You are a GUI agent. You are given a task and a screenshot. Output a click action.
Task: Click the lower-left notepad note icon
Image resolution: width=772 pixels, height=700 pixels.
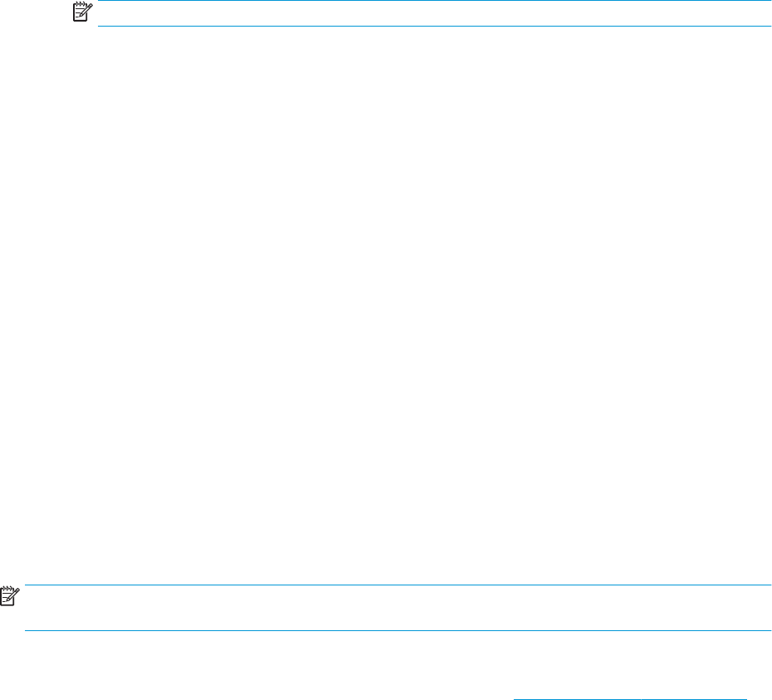coord(10,596)
